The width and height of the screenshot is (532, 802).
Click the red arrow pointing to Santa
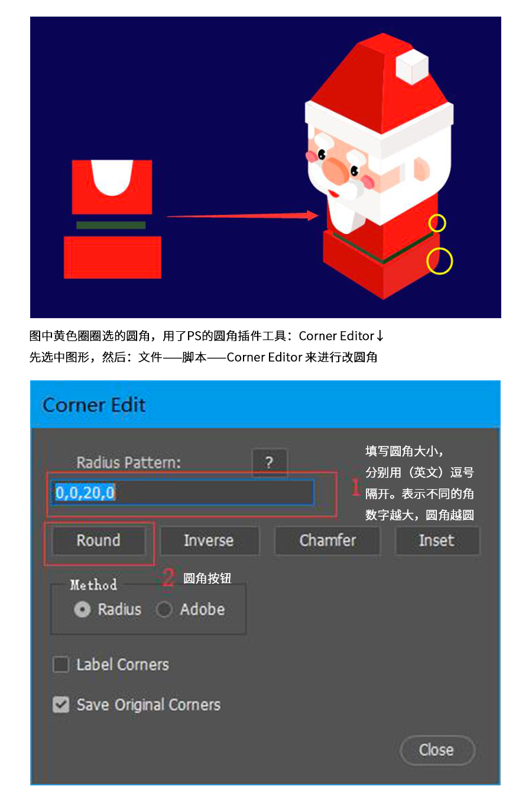pyautogui.click(x=242, y=216)
